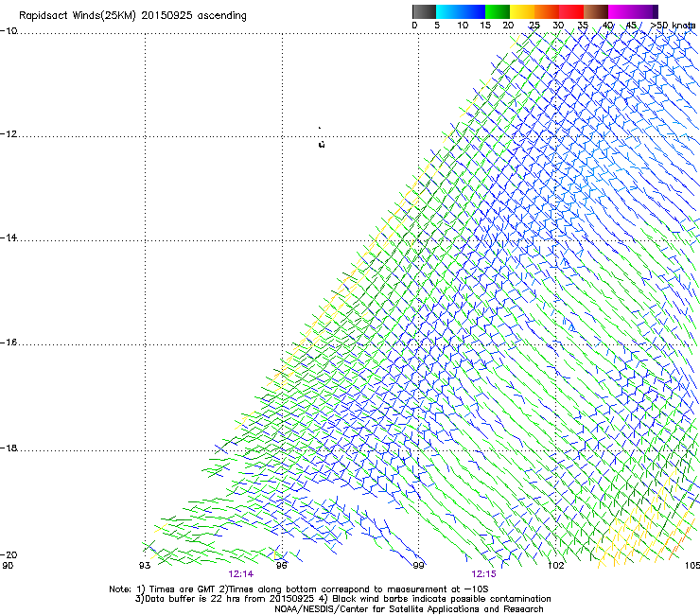700x615 pixels.
Task: Click the yellow 20-25 knot legend segment
Action: (x=522, y=11)
